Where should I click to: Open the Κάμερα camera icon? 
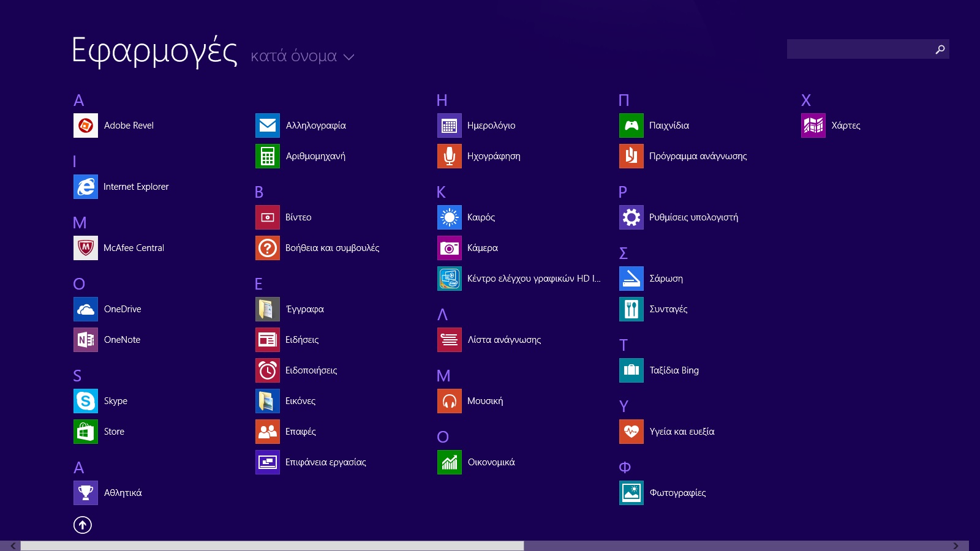click(450, 248)
